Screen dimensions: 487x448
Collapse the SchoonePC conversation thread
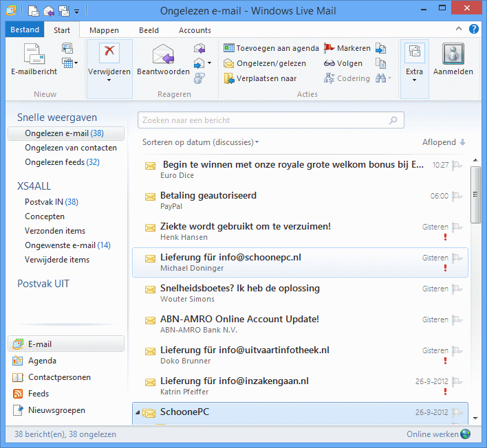pyautogui.click(x=138, y=413)
